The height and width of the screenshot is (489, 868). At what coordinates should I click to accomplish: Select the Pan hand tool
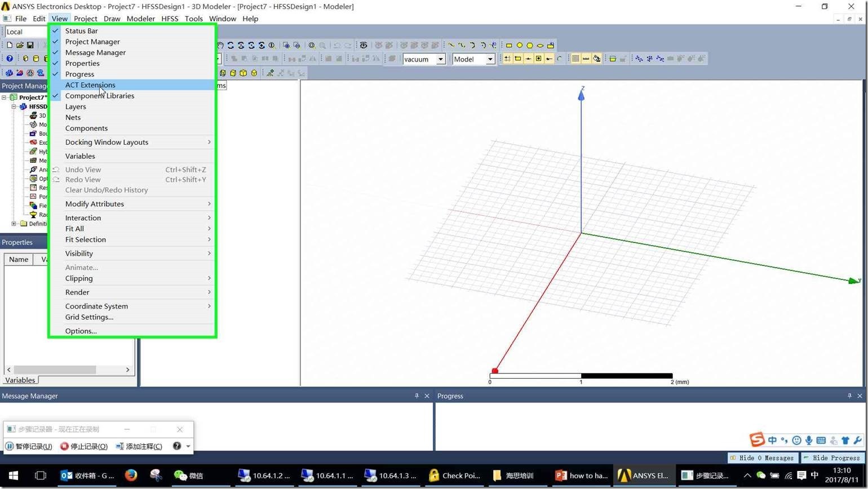click(x=220, y=45)
